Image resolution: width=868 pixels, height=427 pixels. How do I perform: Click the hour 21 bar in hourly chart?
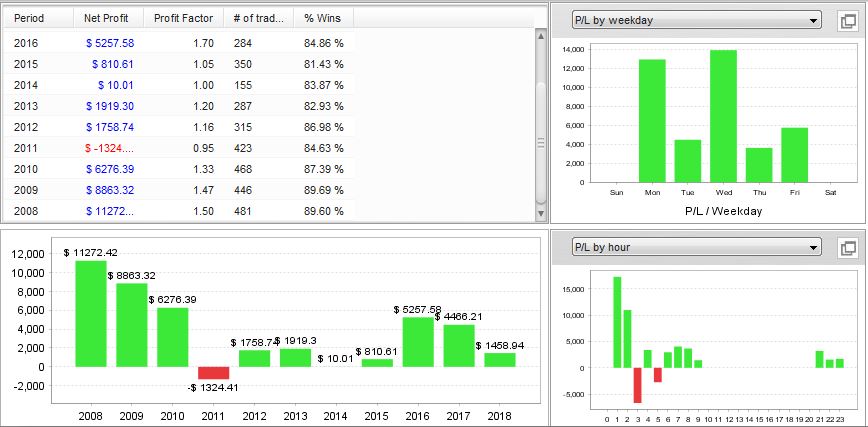819,359
